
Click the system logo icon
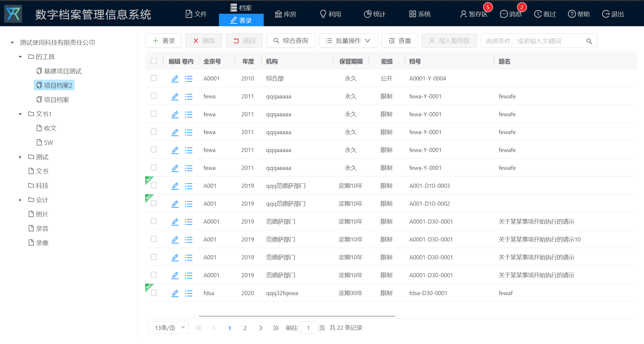pyautogui.click(x=13, y=14)
